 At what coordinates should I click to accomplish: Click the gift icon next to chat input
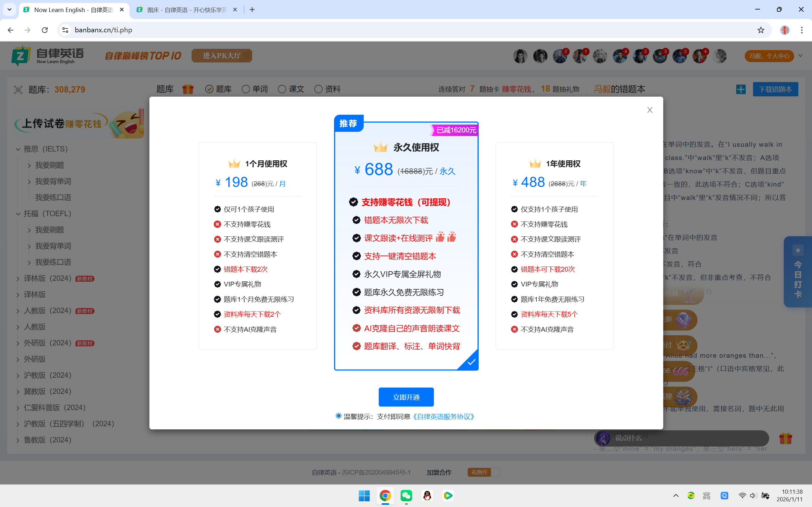pyautogui.click(x=785, y=438)
